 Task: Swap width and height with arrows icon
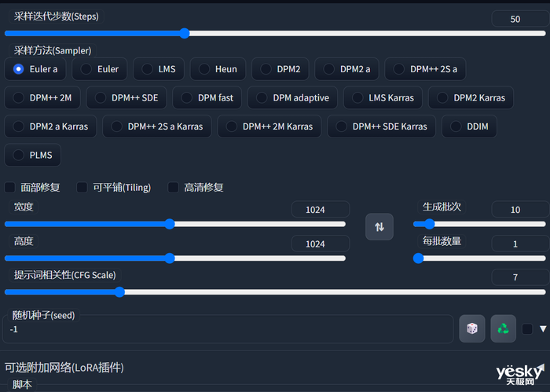[379, 227]
